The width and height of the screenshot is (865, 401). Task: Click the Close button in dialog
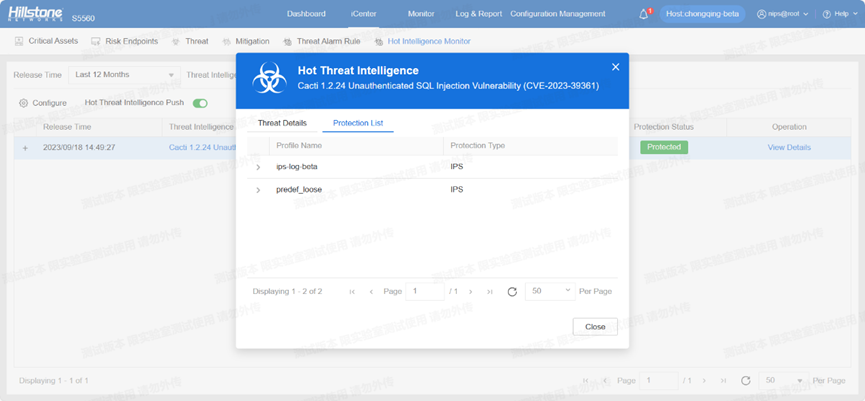[595, 327]
